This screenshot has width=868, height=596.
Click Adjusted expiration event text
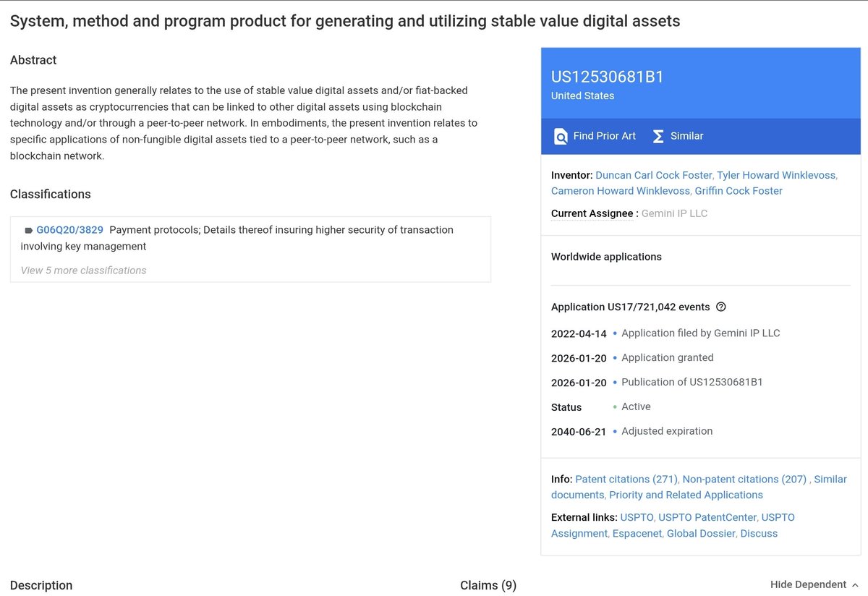click(667, 431)
